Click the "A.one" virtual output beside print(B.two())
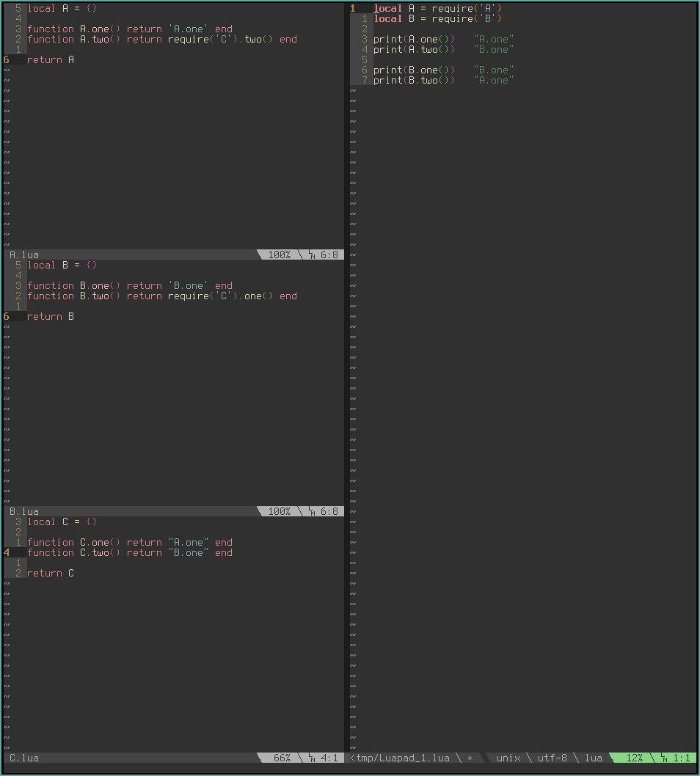Screen dimensions: 700x776 [x=494, y=80]
